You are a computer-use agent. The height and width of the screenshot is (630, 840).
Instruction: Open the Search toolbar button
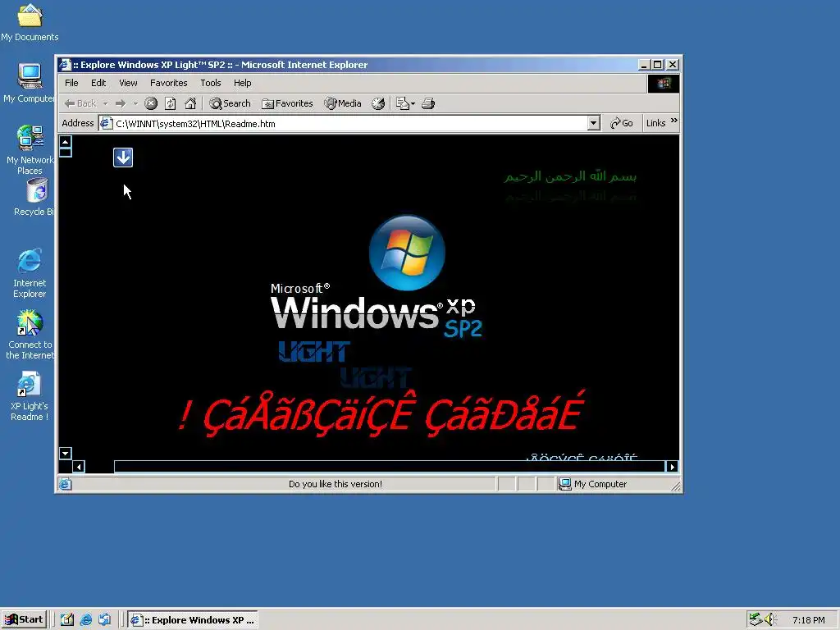coord(230,103)
